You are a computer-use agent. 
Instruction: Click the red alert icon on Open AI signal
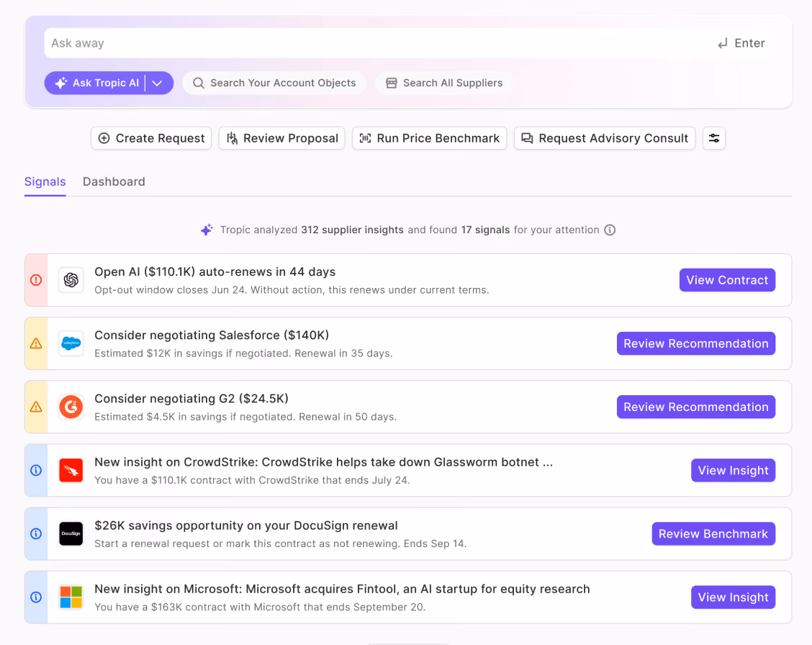pyautogui.click(x=36, y=280)
